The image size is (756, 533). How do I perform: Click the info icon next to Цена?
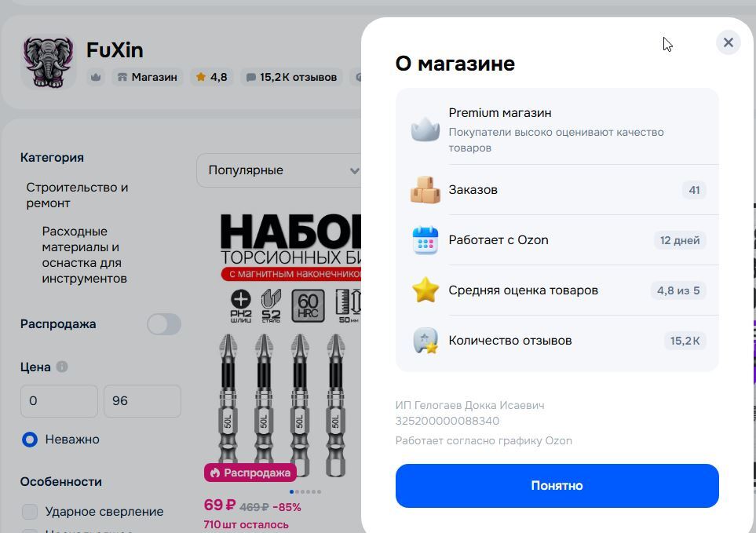pos(62,367)
